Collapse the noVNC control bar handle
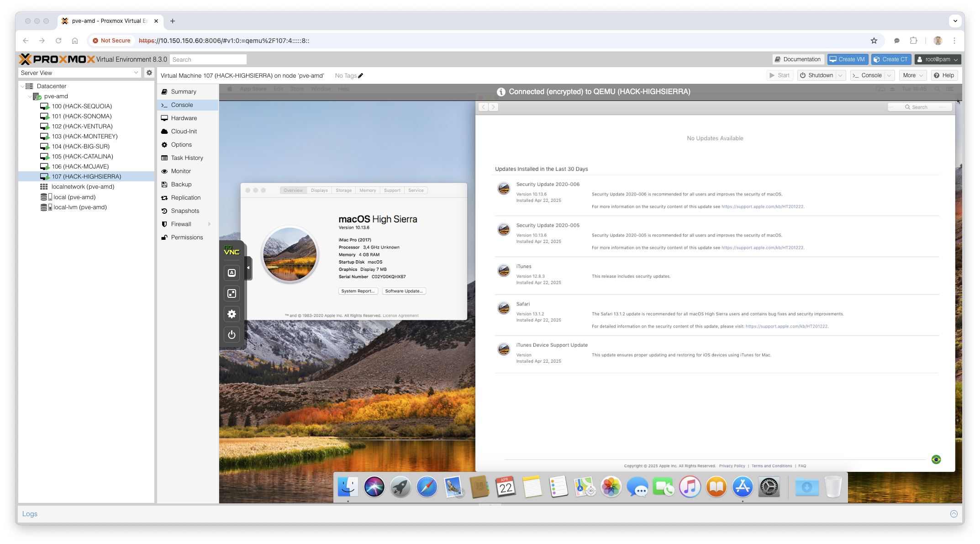 (248, 268)
